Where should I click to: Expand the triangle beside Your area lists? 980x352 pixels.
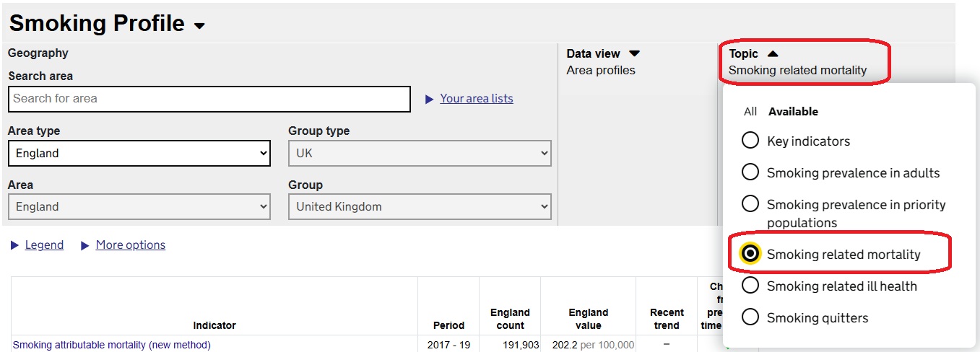pos(428,99)
